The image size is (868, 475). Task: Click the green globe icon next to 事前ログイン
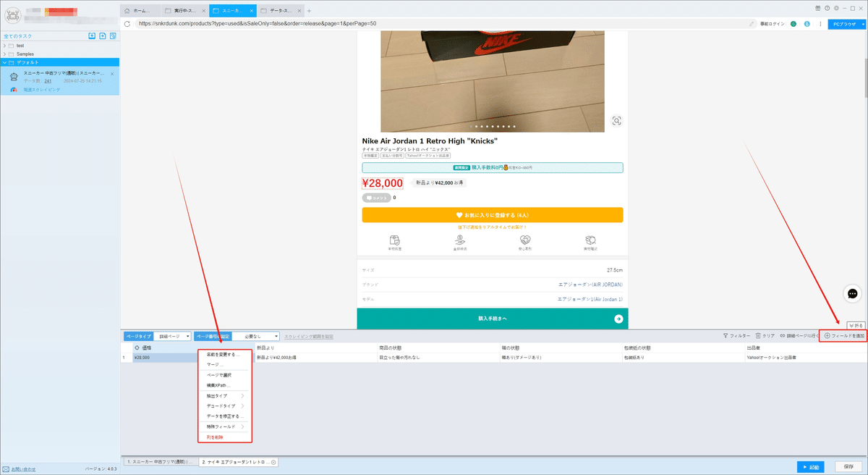click(793, 24)
